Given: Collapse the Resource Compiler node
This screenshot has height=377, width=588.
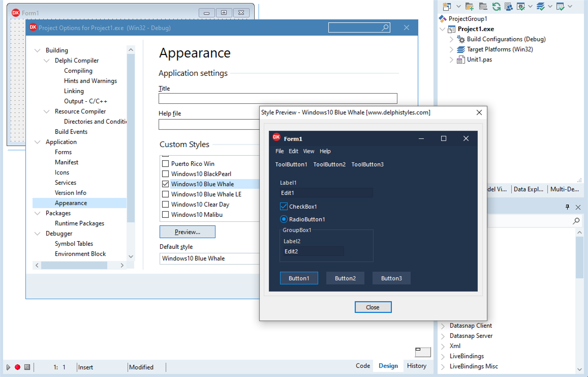Looking at the screenshot, I should 47,112.
